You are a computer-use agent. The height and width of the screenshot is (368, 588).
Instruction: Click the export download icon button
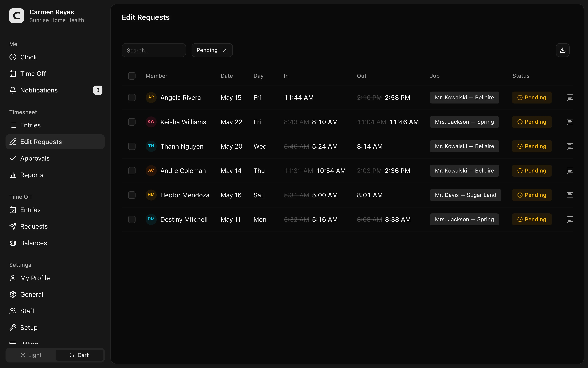point(562,50)
